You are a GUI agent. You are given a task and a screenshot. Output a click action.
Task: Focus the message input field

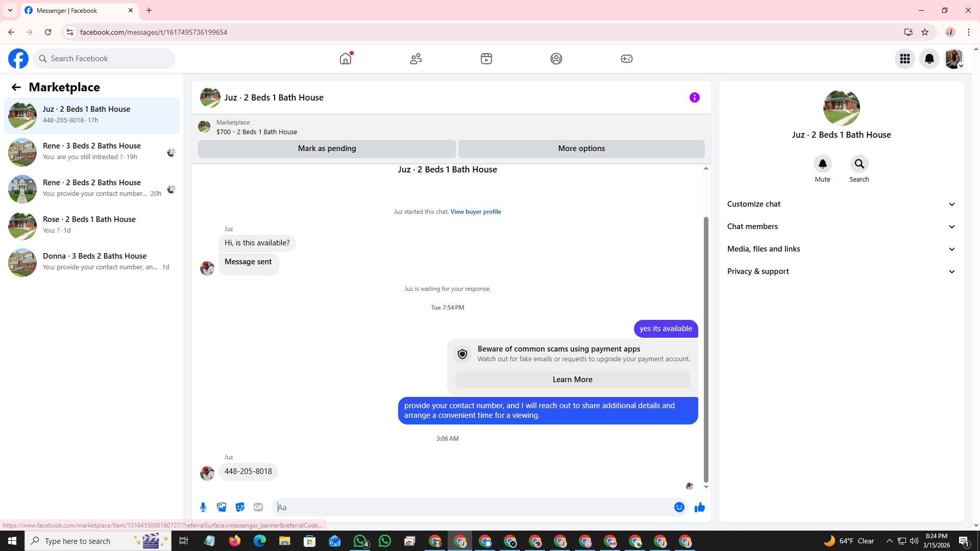pos(472,507)
